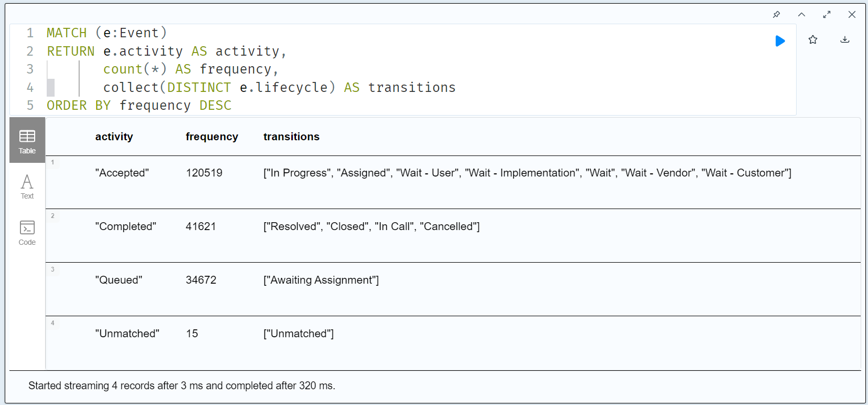Click the "Unmatched" row transitions cell
The image size is (868, 405).
click(x=299, y=334)
